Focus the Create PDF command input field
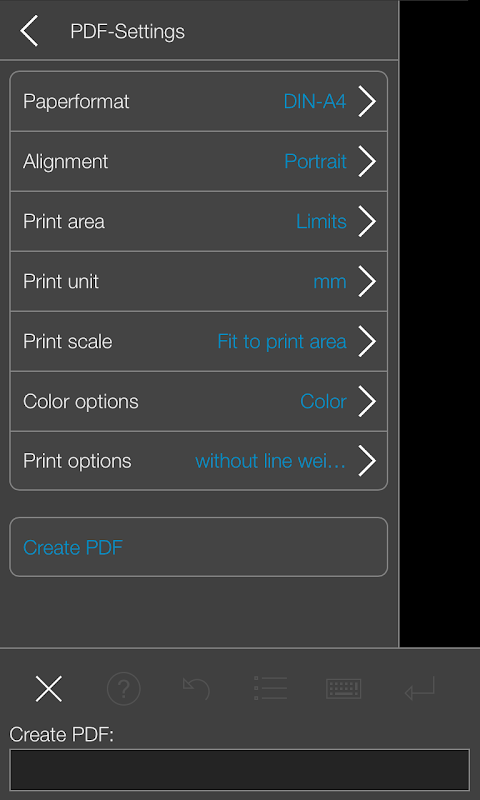Screen dimensions: 480x800 click(x=240, y=770)
